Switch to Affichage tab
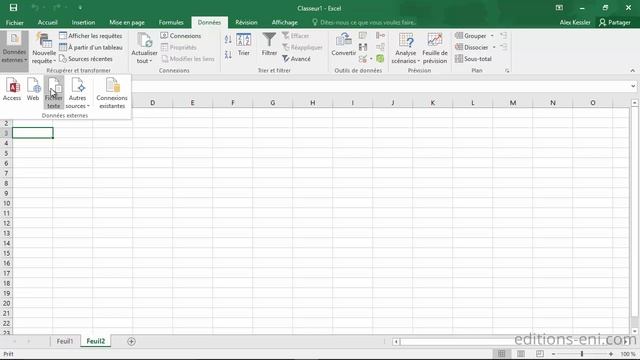Image resolution: width=640 pixels, height=360 pixels. pyautogui.click(x=284, y=22)
